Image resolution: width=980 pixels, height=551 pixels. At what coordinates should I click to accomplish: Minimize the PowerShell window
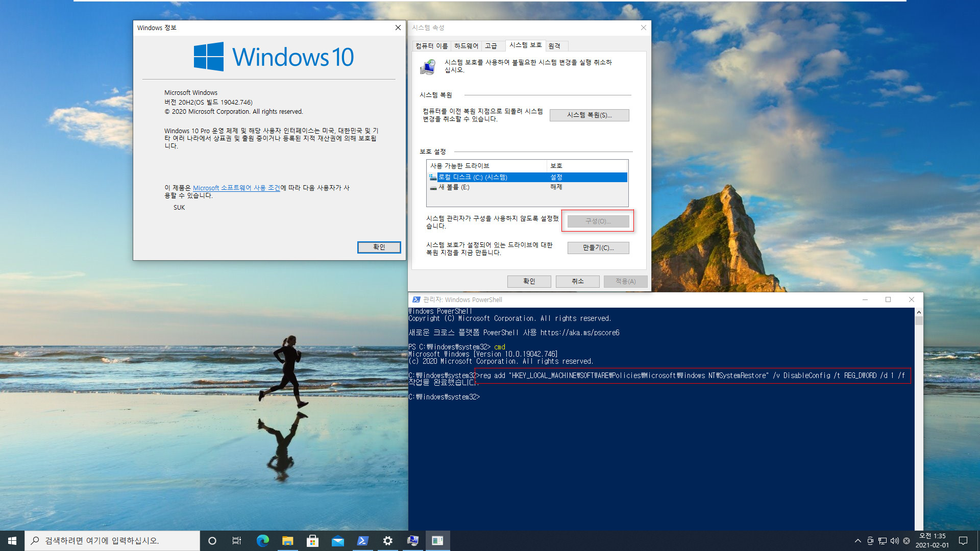865,299
